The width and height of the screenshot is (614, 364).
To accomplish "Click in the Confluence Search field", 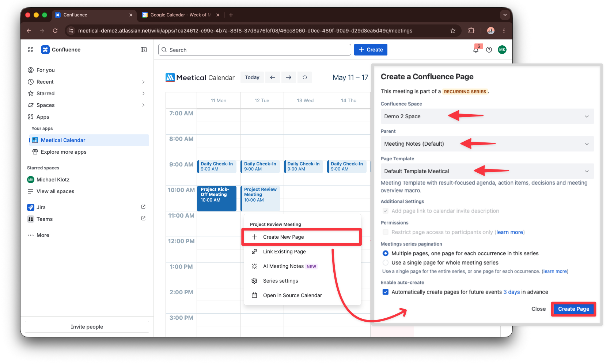I will 255,50.
